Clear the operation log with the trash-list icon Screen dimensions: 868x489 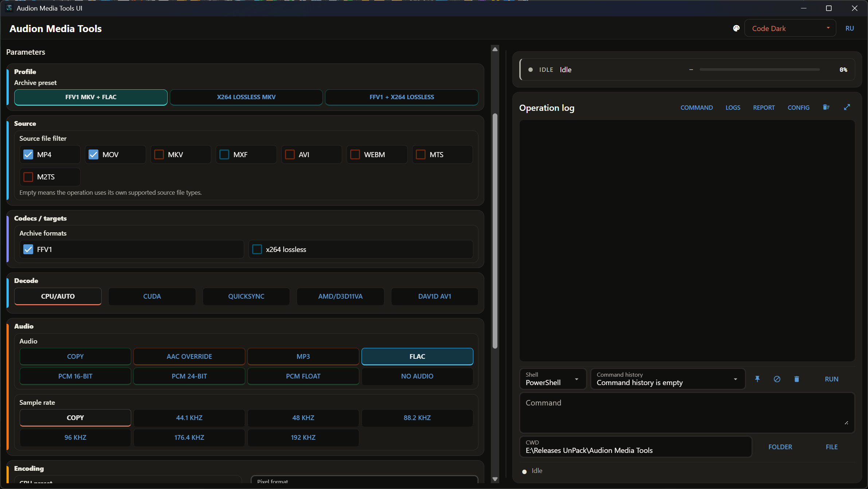pos(826,107)
